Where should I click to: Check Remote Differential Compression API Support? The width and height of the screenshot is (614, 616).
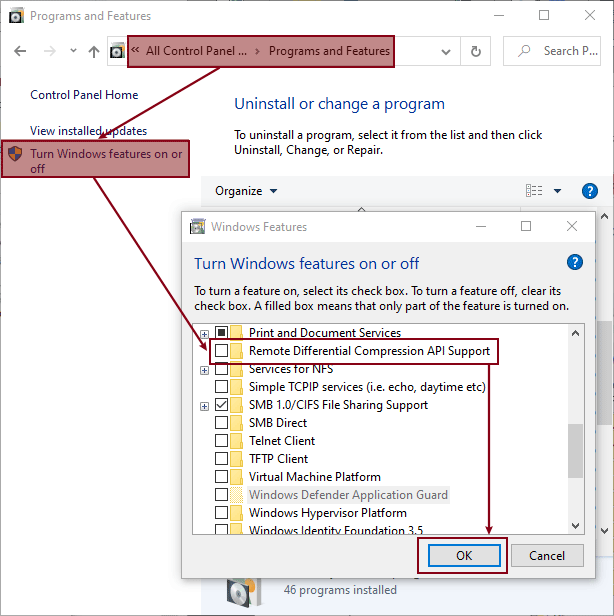222,350
